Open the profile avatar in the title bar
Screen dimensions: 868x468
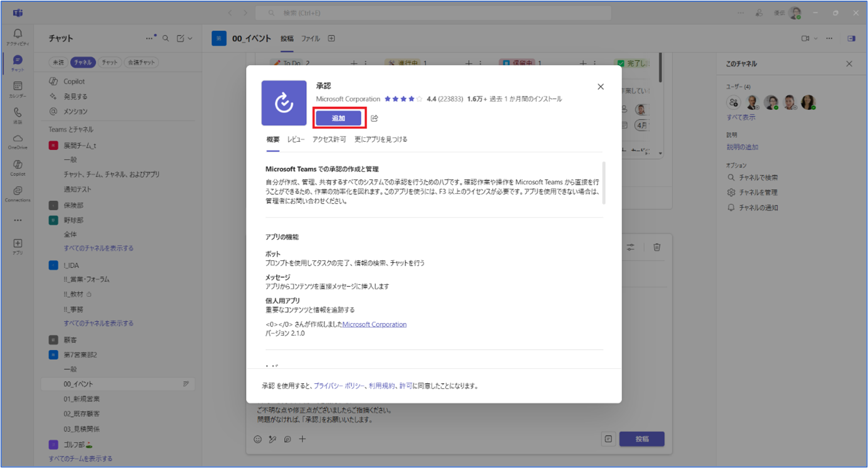click(795, 13)
